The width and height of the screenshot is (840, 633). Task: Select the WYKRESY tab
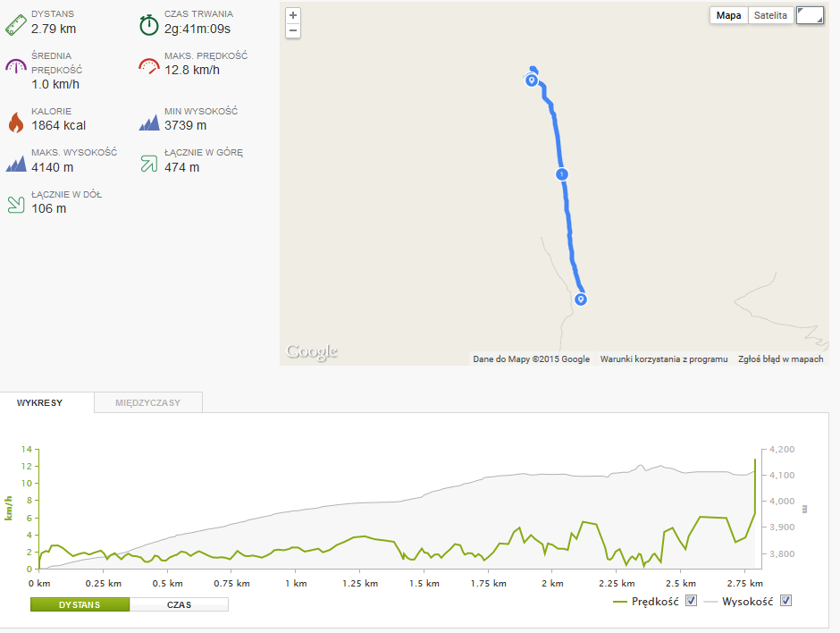(39, 402)
